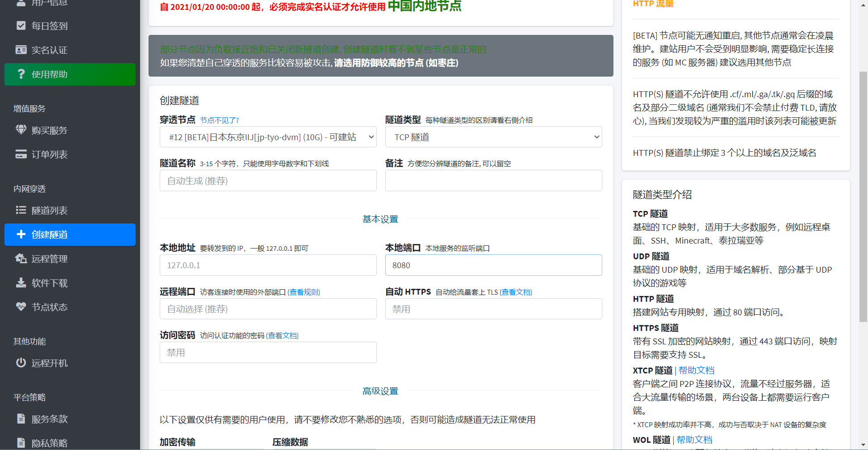Click the 使用帮助 help question-mark icon
The height and width of the screenshot is (450, 868).
[21, 74]
